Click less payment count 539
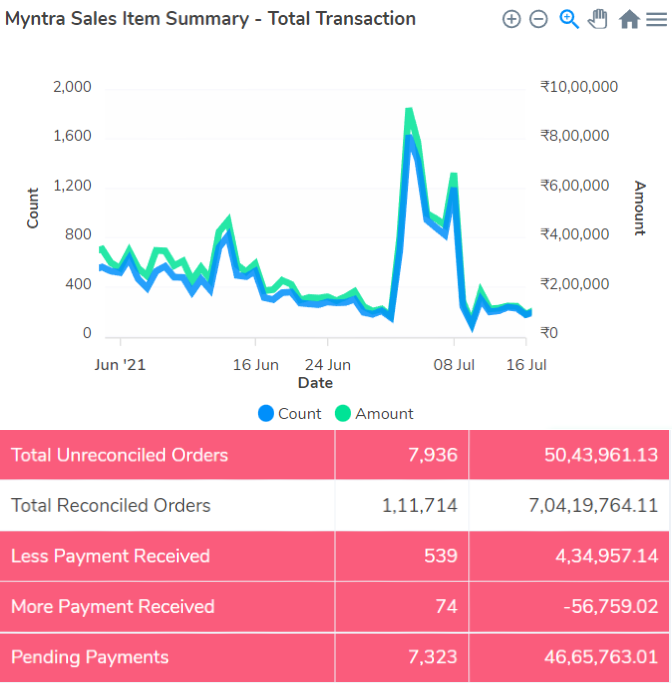 click(441, 556)
